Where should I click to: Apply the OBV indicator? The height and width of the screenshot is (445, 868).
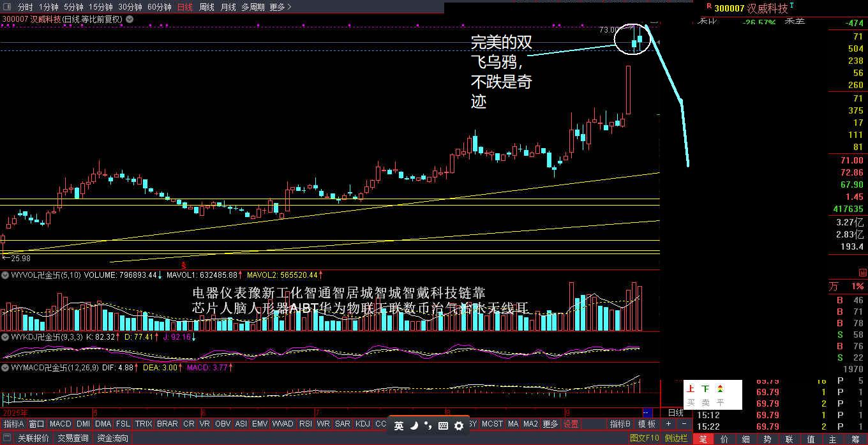pos(223,424)
